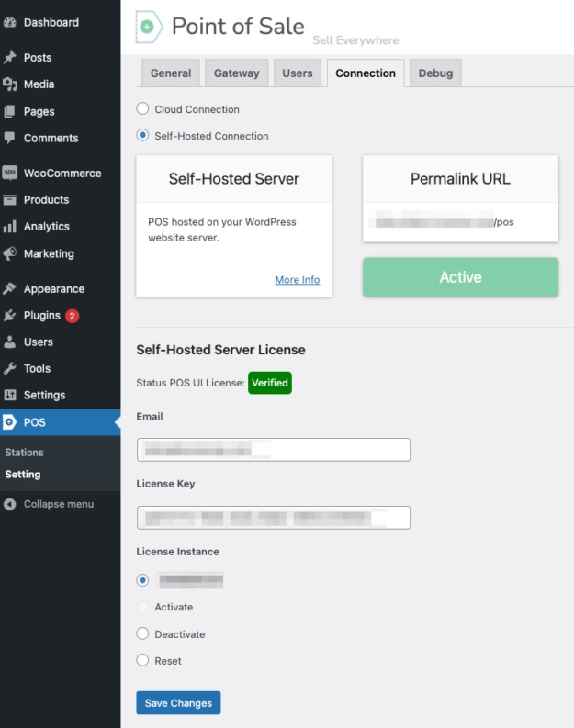Click the Point of Sale logo
Viewport: 574px width, 728px height.
coord(149,27)
